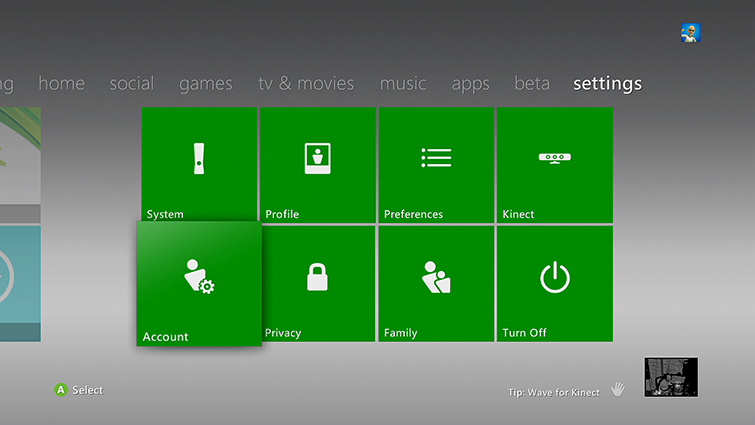The width and height of the screenshot is (755, 425).
Task: Click the Kinect hand wave icon
Action: click(618, 389)
